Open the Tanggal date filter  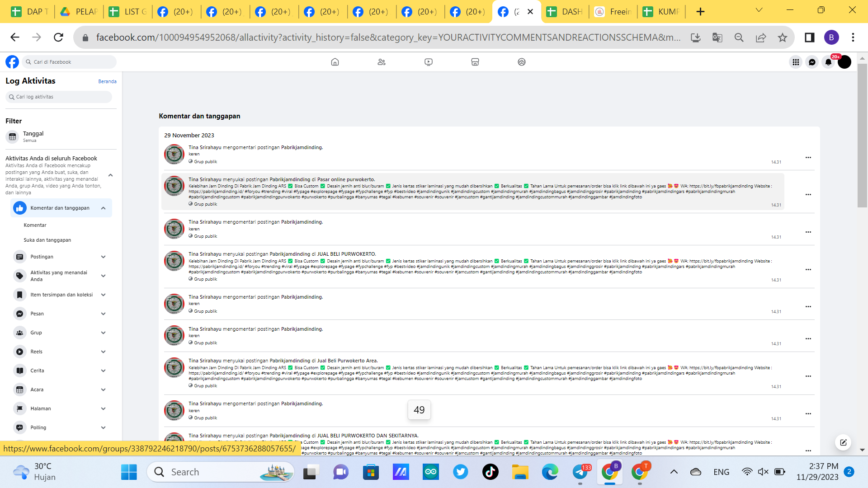(33, 136)
